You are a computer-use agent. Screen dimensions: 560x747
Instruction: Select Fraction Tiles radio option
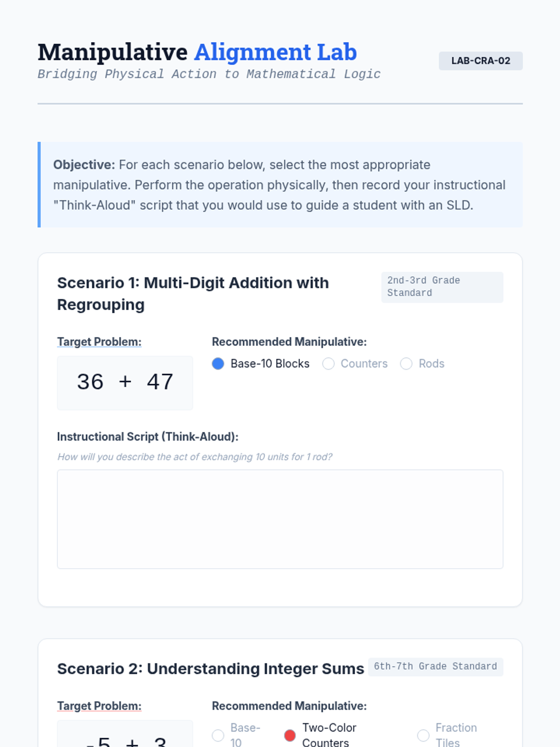[x=423, y=735]
